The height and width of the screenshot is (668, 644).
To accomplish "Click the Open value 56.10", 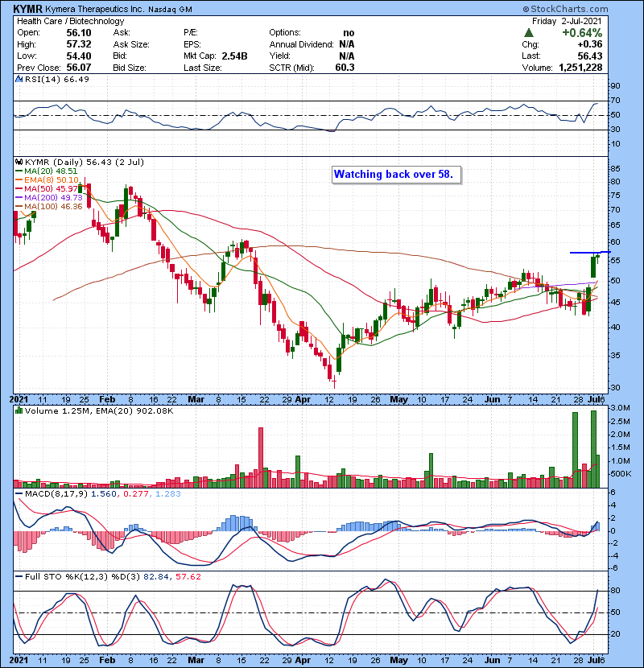I will click(x=79, y=33).
